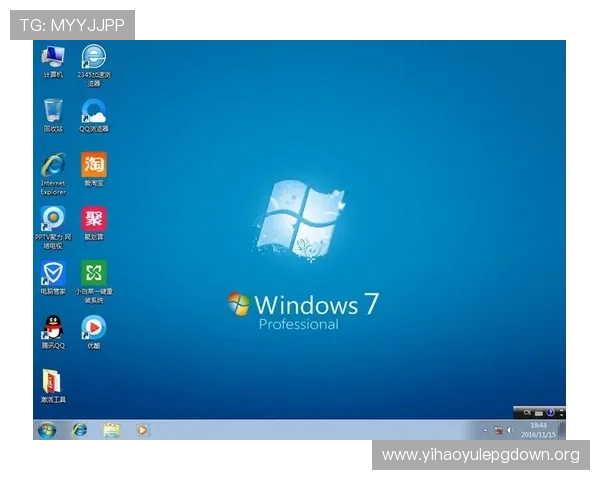Open the activation tools folder
This screenshot has width=600, height=480.
coord(53,382)
